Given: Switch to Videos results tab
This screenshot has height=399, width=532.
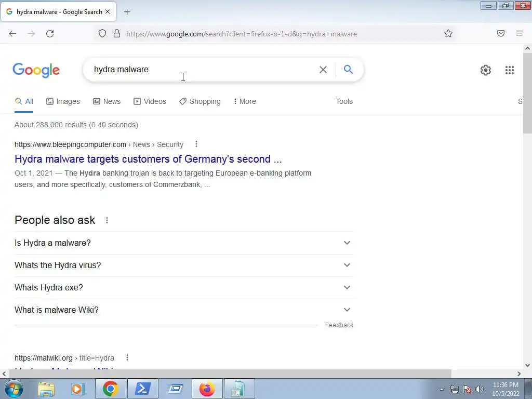Looking at the screenshot, I should coord(150,101).
